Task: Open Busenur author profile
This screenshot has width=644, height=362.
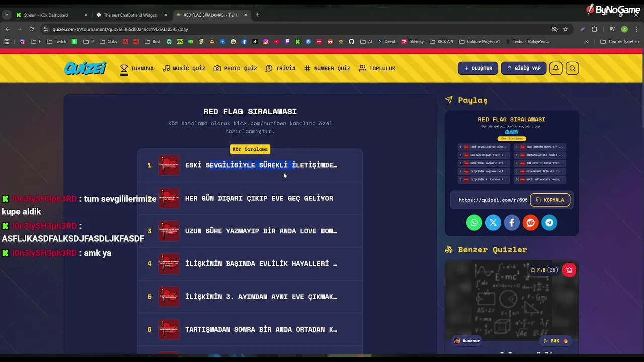Action: 467,341
